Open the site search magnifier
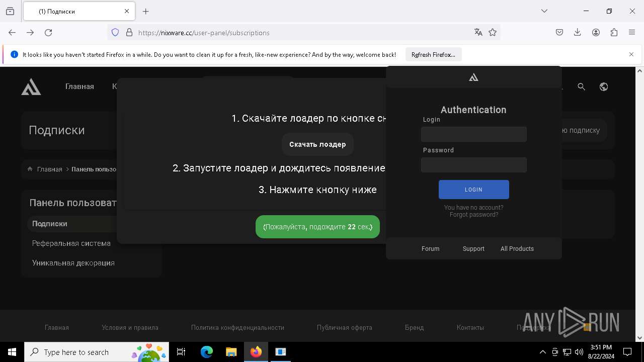 tap(582, 86)
